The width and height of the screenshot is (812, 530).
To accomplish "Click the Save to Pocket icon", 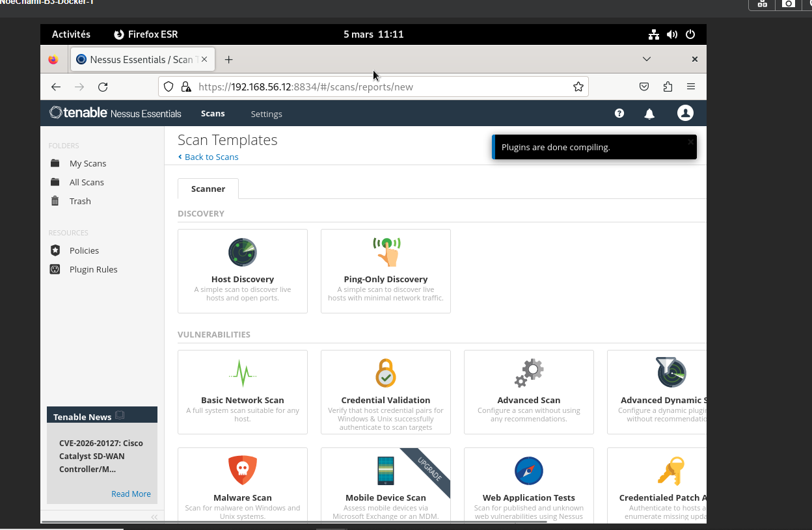I will [644, 87].
